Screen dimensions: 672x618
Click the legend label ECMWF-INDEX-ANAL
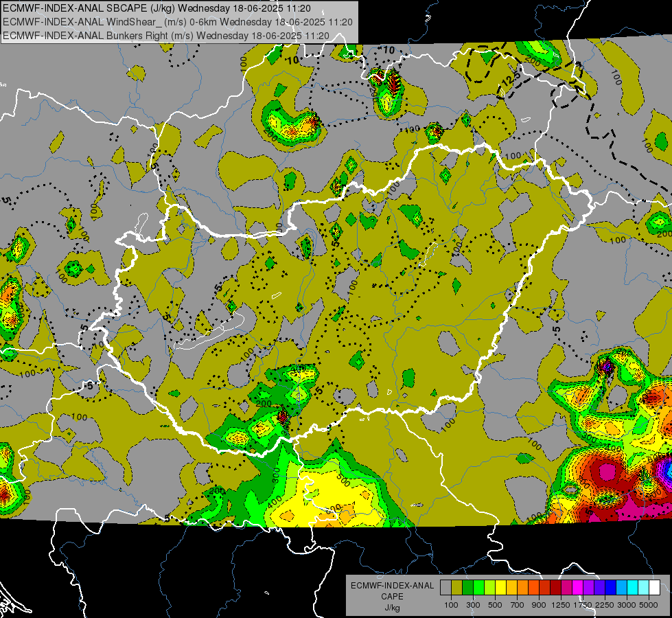point(392,586)
